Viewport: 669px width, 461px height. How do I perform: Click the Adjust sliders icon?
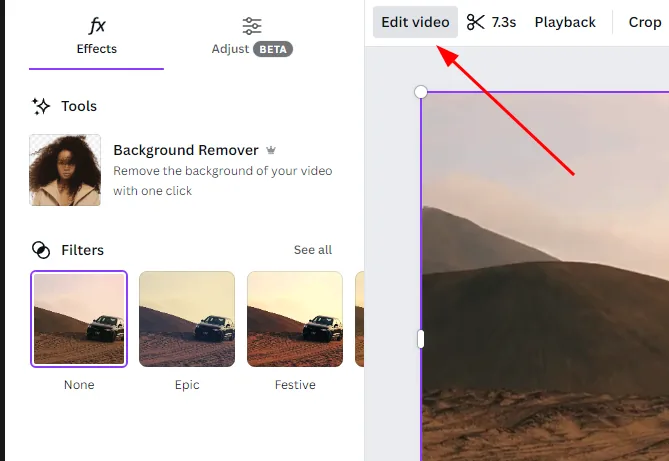coord(252,26)
